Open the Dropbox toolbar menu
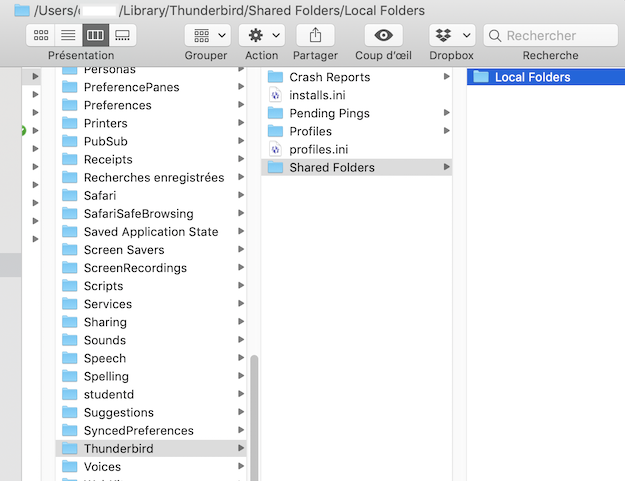The height and width of the screenshot is (481, 625). [451, 35]
